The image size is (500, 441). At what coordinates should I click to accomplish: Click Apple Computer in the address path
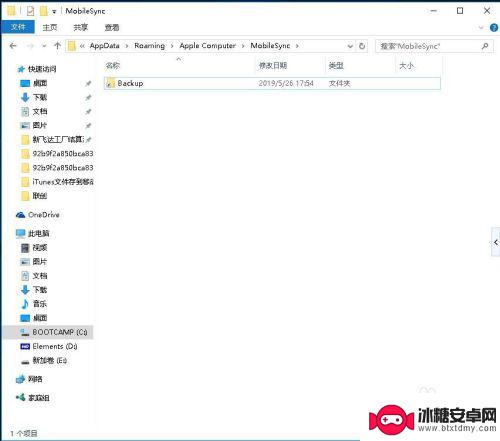coord(207,46)
